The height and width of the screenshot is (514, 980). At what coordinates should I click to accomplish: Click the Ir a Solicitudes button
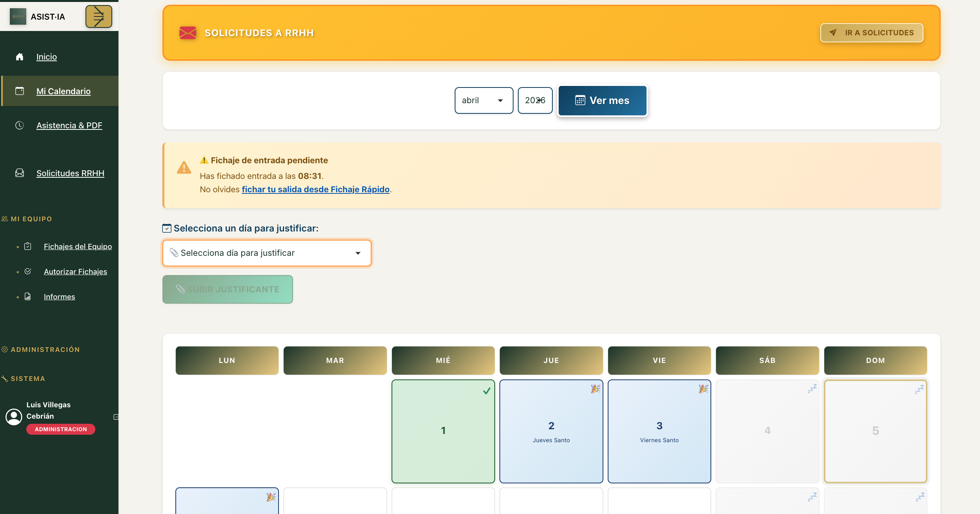click(871, 33)
